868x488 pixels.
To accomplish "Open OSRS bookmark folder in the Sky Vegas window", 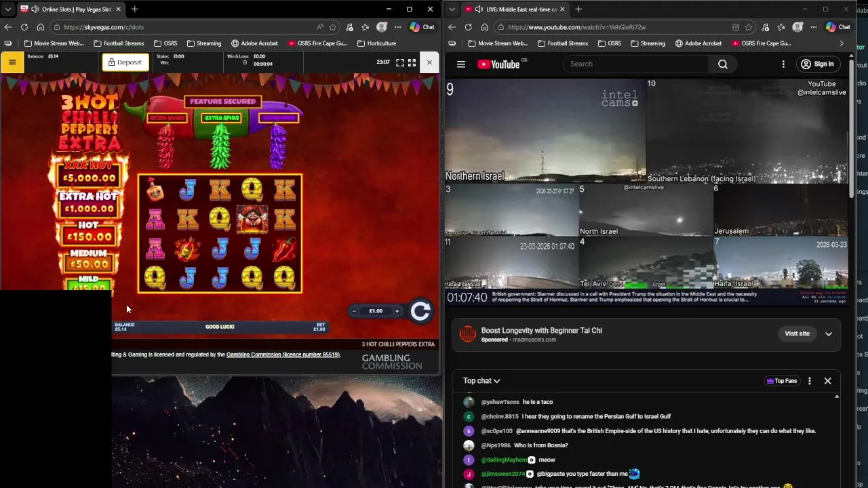I will [165, 43].
